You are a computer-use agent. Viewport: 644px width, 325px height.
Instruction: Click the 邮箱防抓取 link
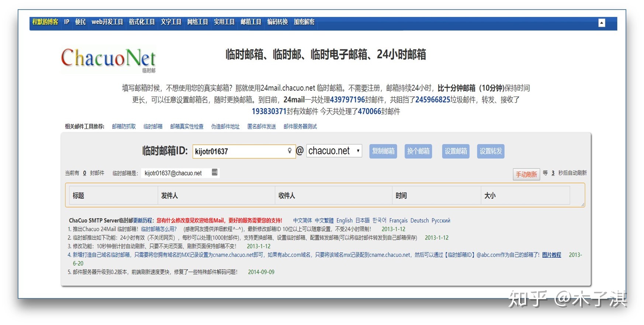click(124, 126)
